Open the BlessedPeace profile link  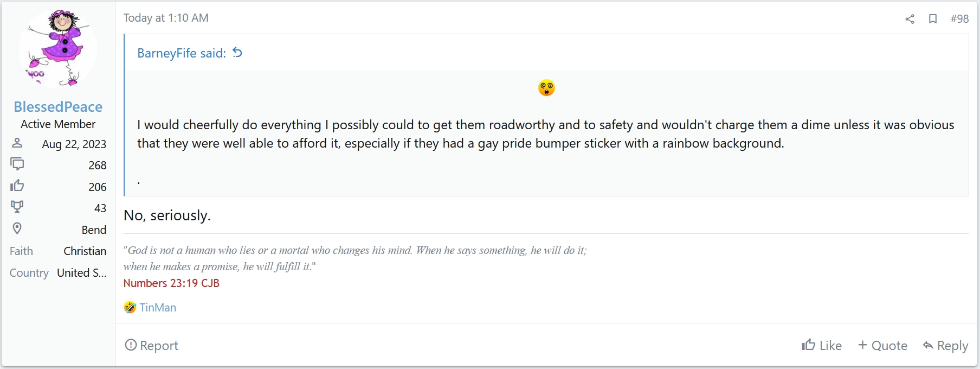tap(58, 107)
